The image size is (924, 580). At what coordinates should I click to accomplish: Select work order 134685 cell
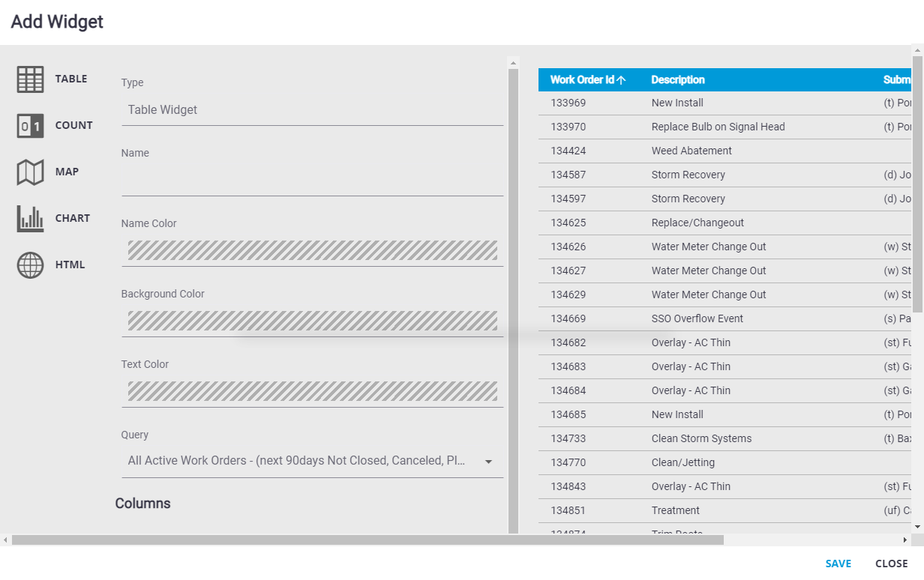click(568, 415)
